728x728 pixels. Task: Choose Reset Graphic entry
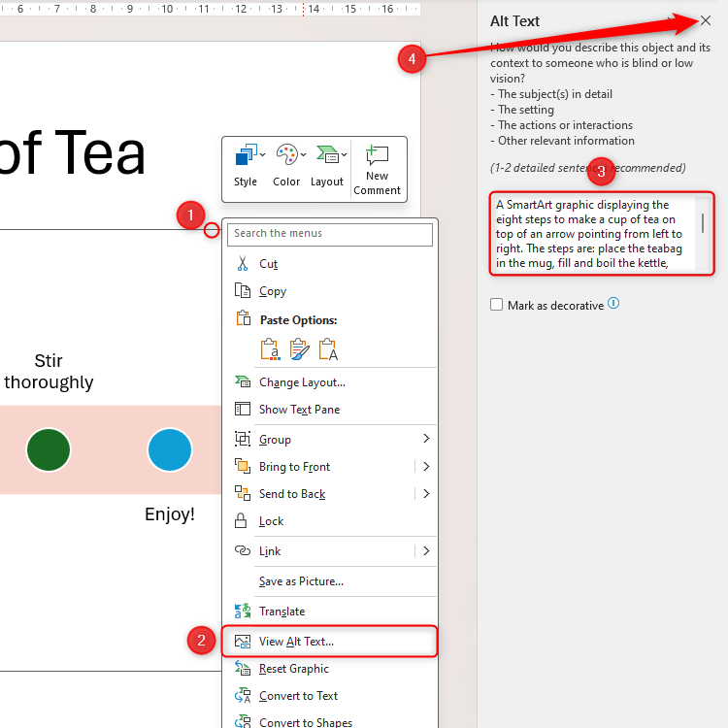pos(330,669)
